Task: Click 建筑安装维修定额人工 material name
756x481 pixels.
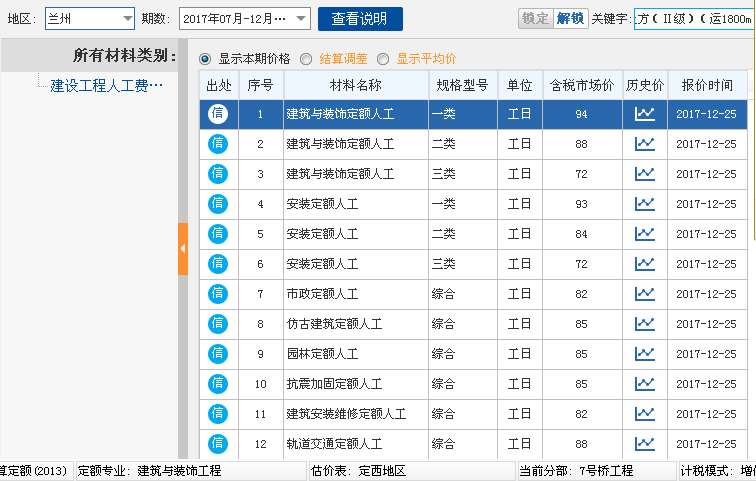Action: [x=347, y=414]
